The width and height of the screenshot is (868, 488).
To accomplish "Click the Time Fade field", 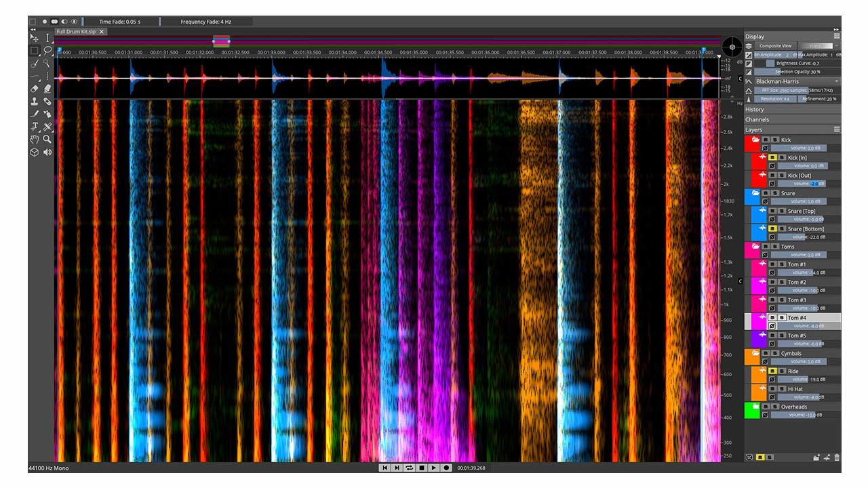I will point(120,22).
